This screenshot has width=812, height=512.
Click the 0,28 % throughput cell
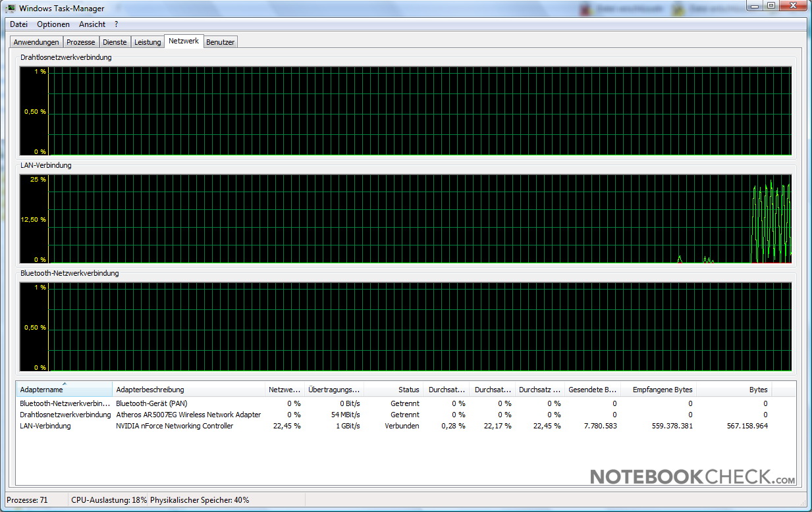point(453,426)
